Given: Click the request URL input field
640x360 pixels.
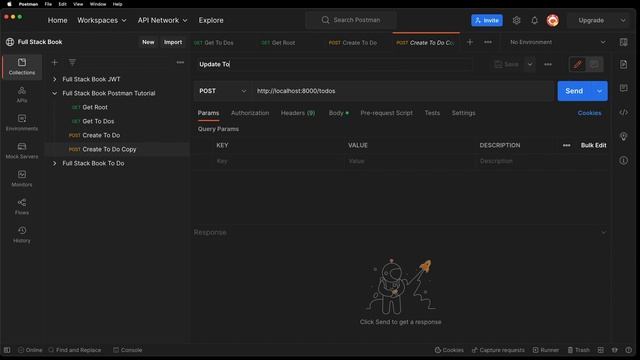Looking at the screenshot, I should [402, 91].
